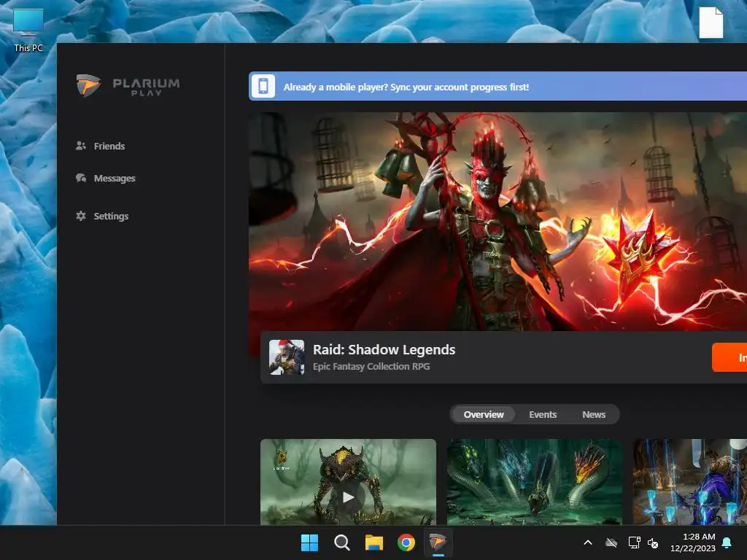This screenshot has height=560, width=747.
Task: Open the hydra heads screenshot thumbnail
Action: [x=535, y=482]
